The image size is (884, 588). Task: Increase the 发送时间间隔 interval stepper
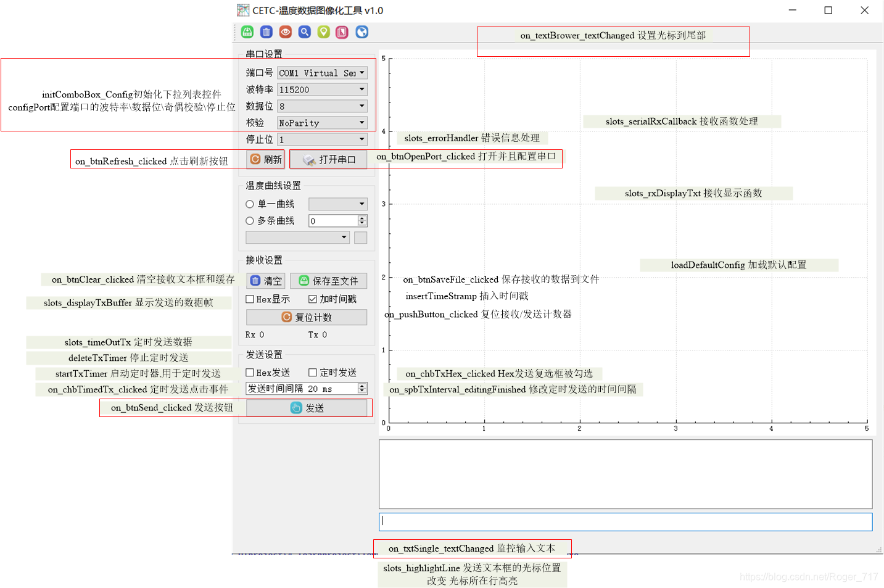(361, 385)
